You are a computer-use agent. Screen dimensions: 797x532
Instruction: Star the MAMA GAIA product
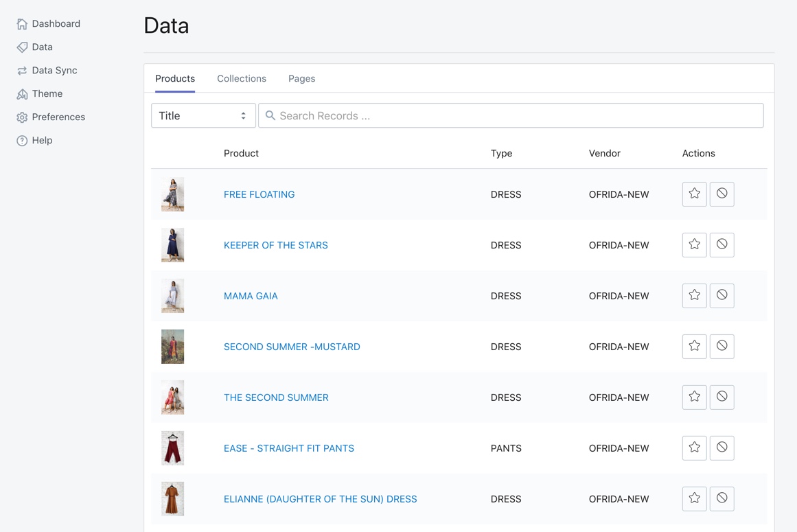[694, 296]
